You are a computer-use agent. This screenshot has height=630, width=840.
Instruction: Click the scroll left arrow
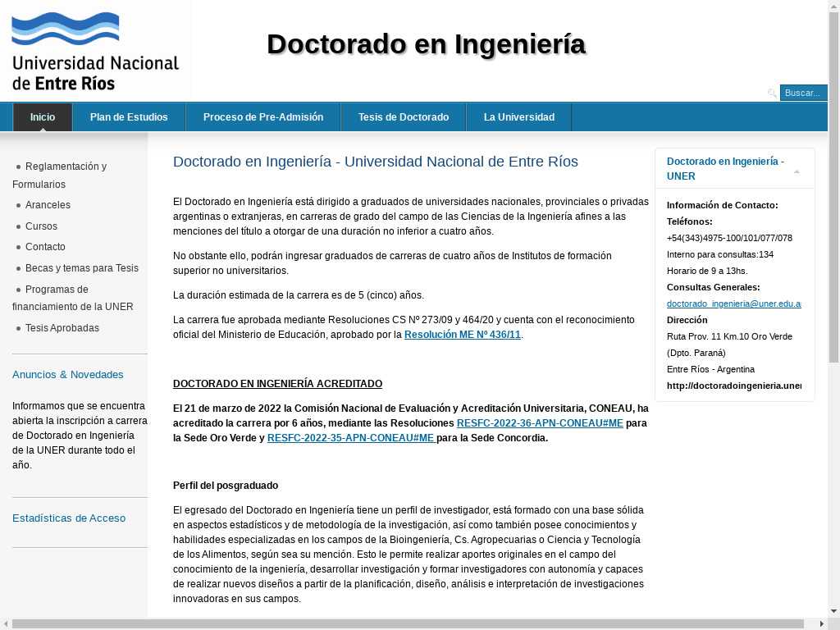(6, 624)
